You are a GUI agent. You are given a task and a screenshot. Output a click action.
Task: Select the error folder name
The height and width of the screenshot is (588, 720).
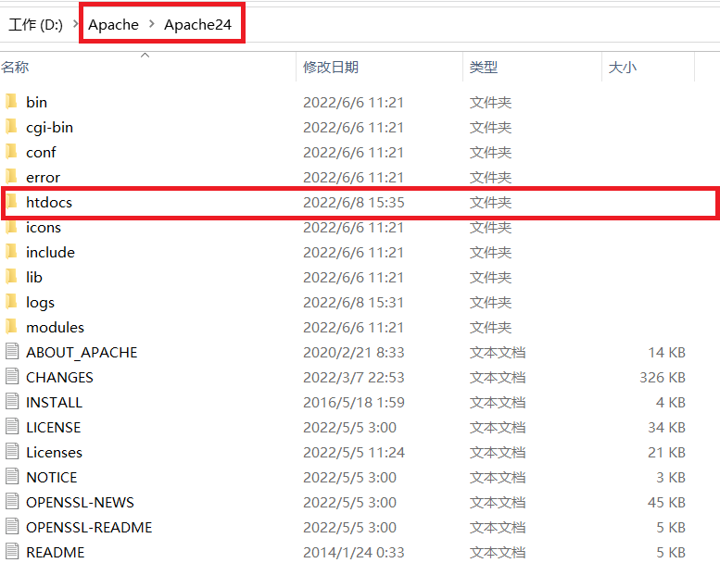click(x=44, y=177)
